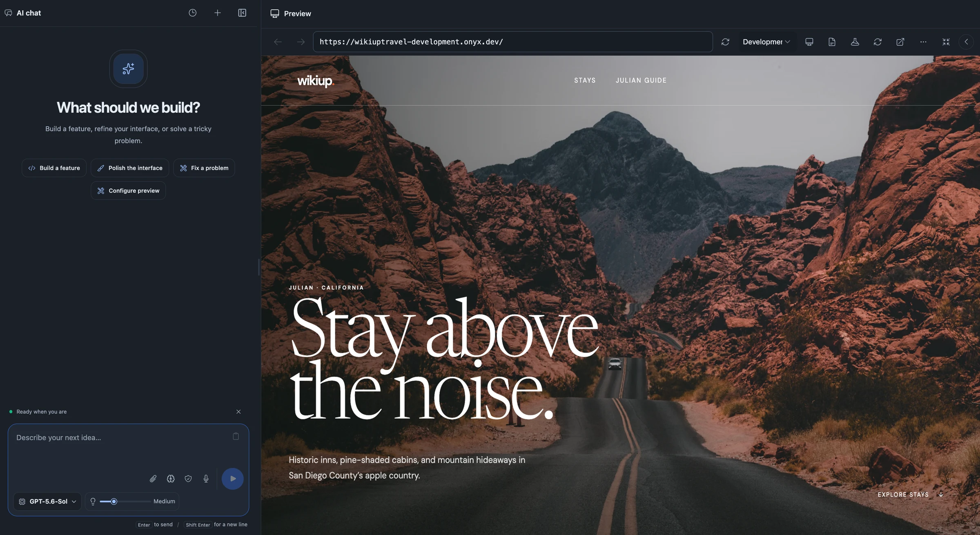Select the Preview panel tab
Viewport: 980px width, 535px height.
291,13
